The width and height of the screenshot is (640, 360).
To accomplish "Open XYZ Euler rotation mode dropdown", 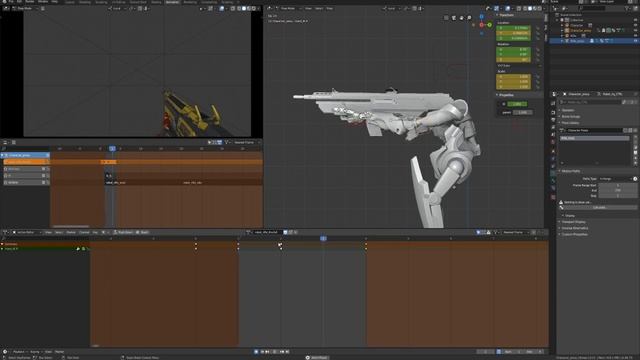I will tap(518, 66).
